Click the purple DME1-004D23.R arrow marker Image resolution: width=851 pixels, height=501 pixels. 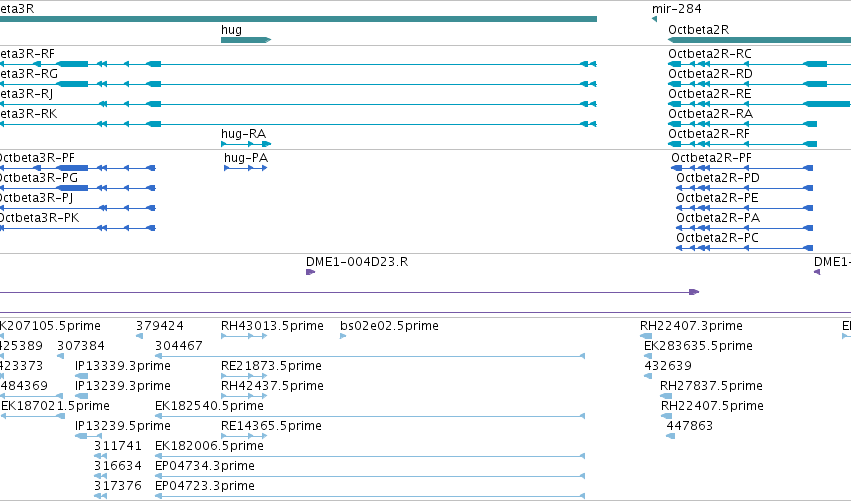pos(310,272)
